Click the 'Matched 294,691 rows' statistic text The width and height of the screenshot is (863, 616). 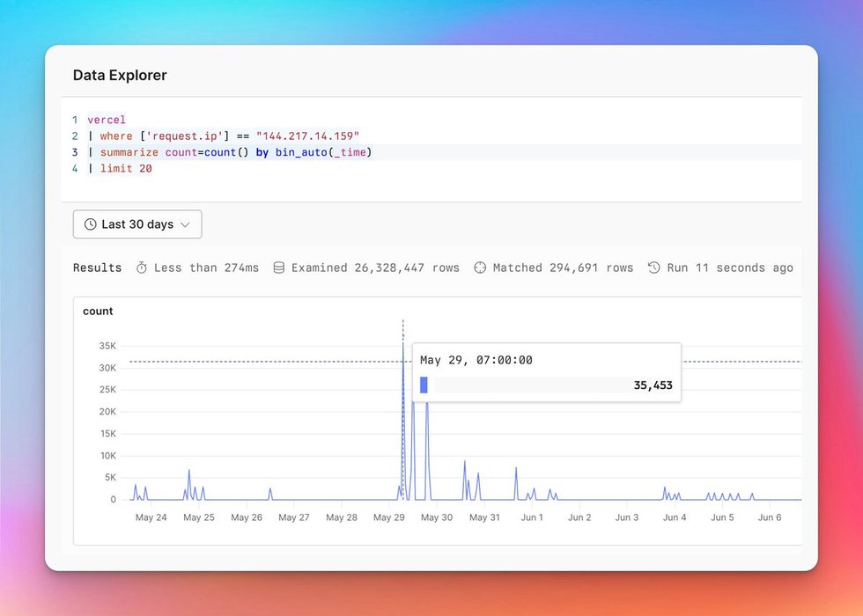[563, 268]
